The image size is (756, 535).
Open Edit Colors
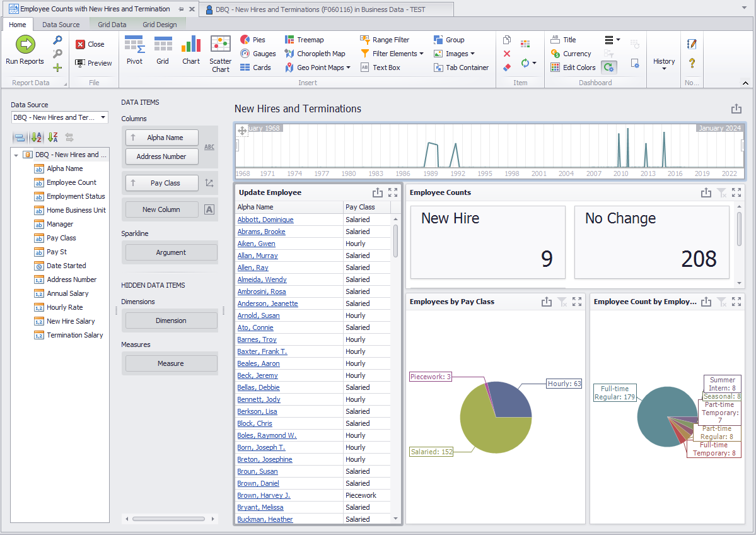click(573, 68)
